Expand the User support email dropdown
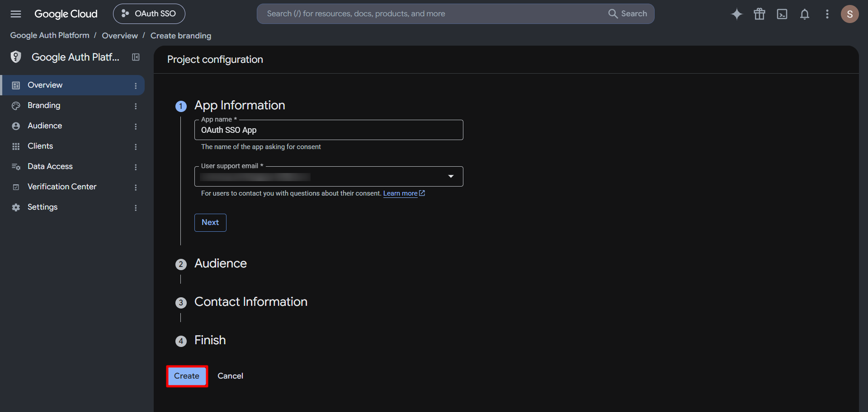The height and width of the screenshot is (412, 868). [329, 176]
